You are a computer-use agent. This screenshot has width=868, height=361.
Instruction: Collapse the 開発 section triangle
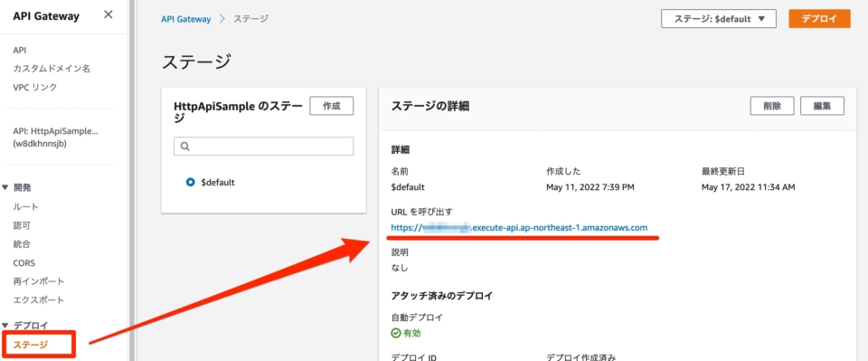tap(5, 187)
